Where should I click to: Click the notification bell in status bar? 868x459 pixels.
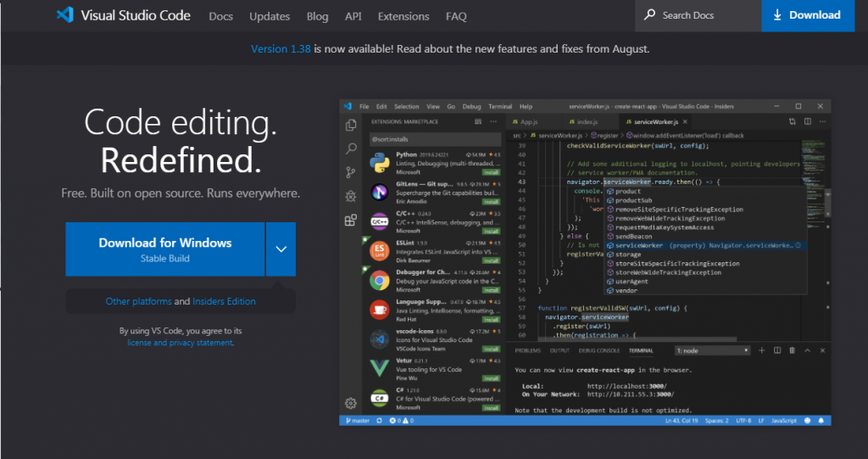[x=821, y=421]
